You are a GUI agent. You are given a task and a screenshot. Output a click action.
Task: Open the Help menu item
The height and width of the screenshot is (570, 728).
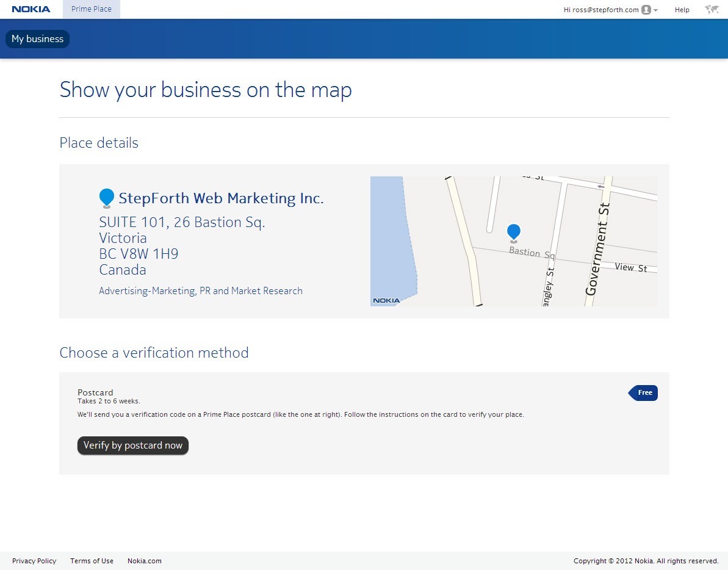point(682,10)
